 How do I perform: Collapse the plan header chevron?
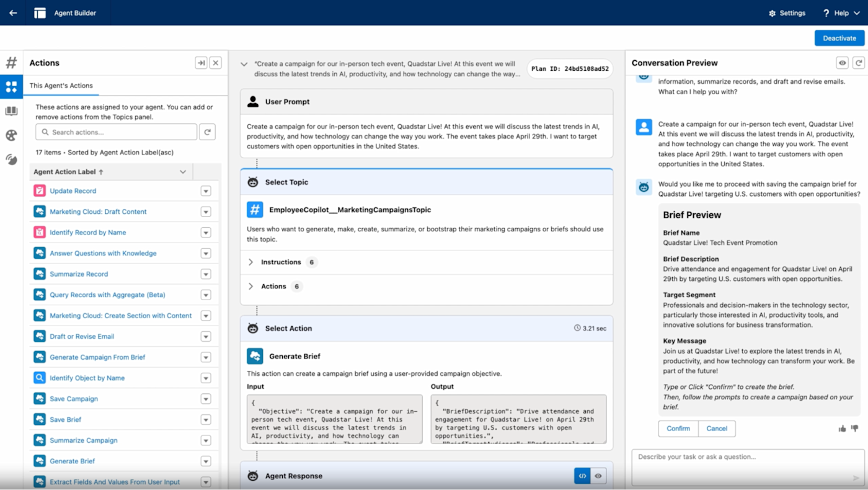(244, 64)
